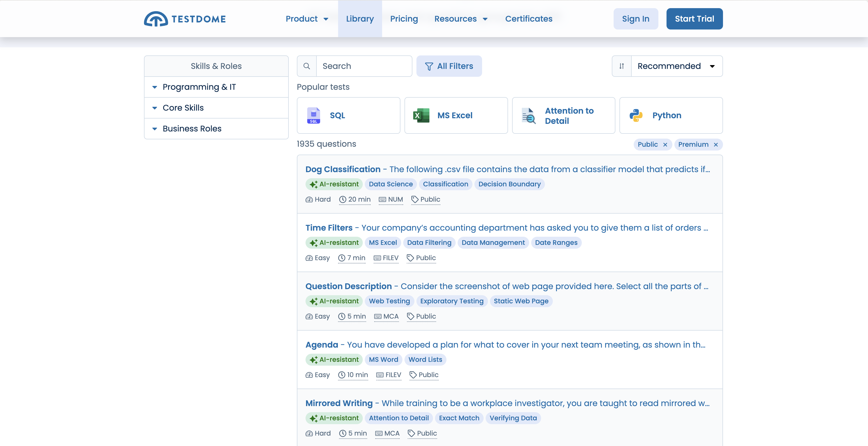
Task: Select the Web Testing tag
Action: click(389, 301)
